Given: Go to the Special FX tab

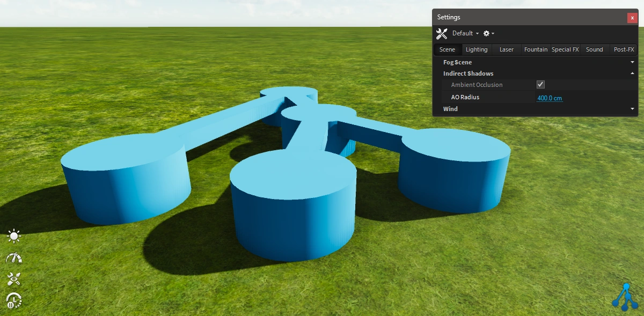Looking at the screenshot, I should (x=565, y=49).
